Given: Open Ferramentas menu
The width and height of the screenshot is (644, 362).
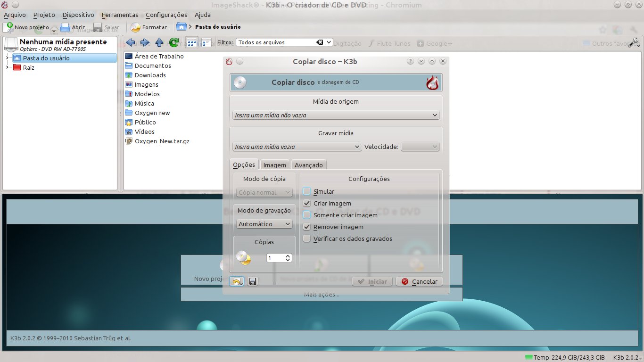Looking at the screenshot, I should (120, 15).
